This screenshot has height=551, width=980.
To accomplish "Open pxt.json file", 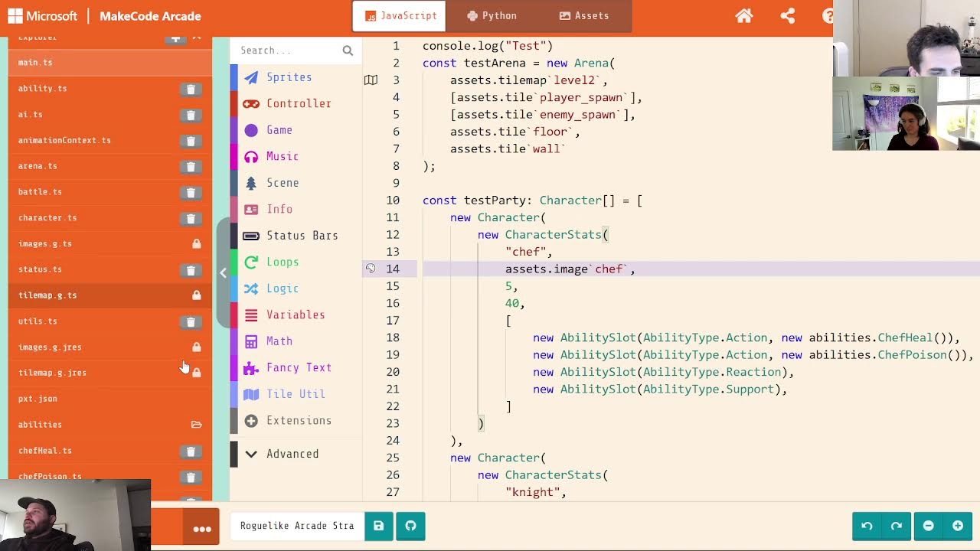I will pyautogui.click(x=110, y=399).
